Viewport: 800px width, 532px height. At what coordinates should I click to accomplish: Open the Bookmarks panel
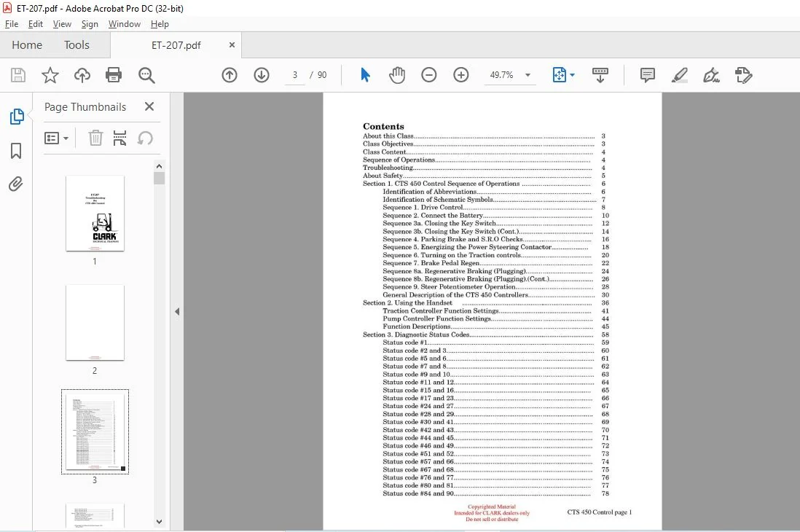pyautogui.click(x=16, y=151)
